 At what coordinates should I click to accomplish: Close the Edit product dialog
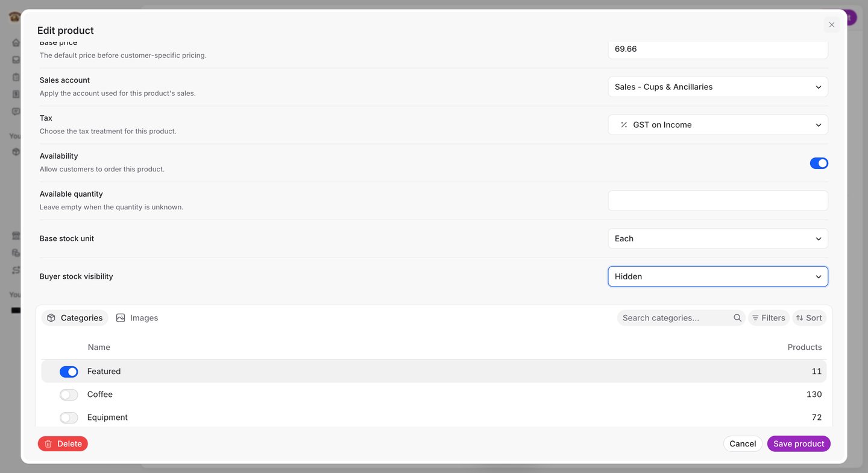click(831, 25)
